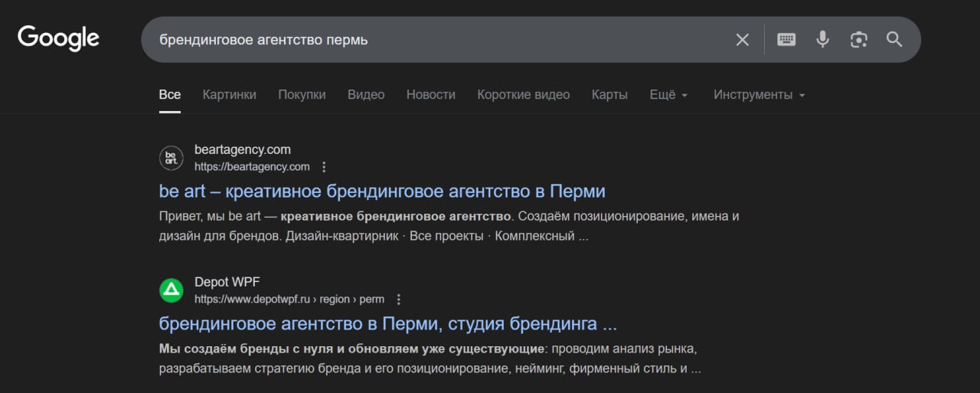Click the Комплексный sitelink text
Viewport: 980px width, 393px height.
[534, 236]
